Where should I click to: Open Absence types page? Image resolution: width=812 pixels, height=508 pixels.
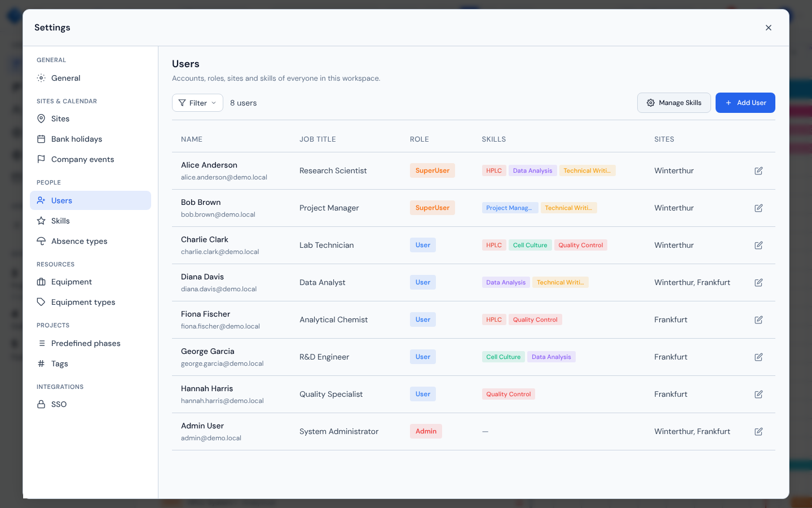[90, 241]
